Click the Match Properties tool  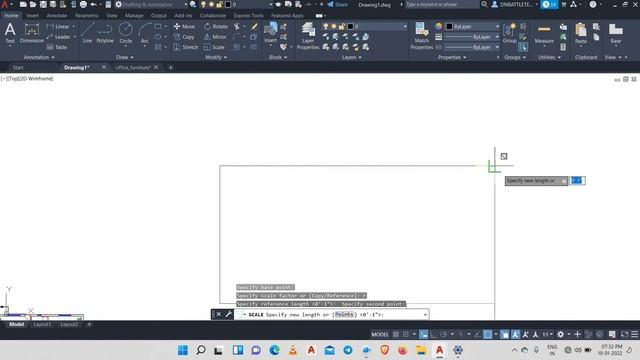421,36
